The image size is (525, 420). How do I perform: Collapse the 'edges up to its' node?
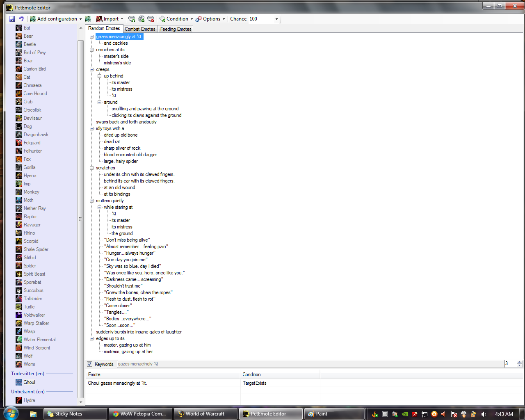coord(92,338)
